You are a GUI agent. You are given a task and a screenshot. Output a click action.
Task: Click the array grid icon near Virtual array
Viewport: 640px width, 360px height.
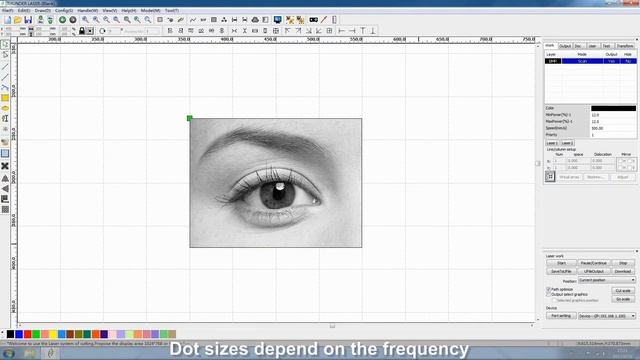(550, 176)
